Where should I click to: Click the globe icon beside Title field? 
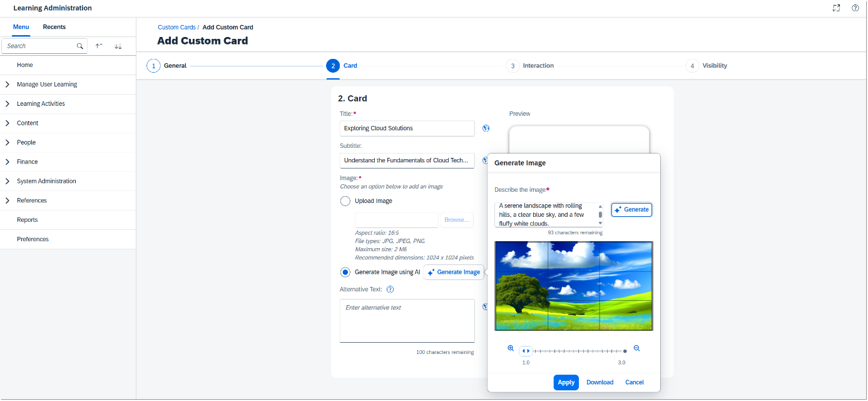[486, 128]
